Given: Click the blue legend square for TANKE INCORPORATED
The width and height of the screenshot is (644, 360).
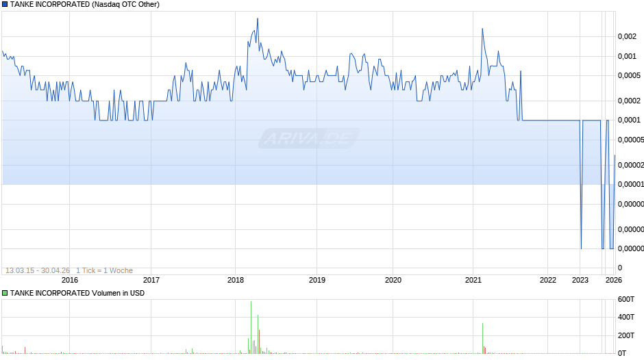Looking at the screenshot, I should [5, 5].
